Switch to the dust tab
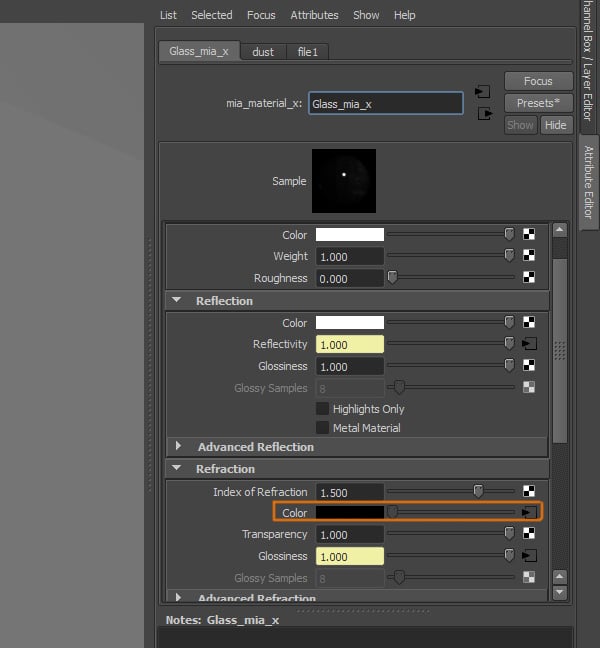The image size is (600, 648). [x=263, y=52]
